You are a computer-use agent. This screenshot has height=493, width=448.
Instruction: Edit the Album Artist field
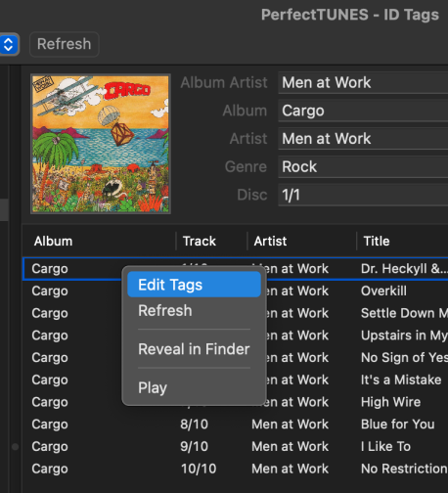363,82
